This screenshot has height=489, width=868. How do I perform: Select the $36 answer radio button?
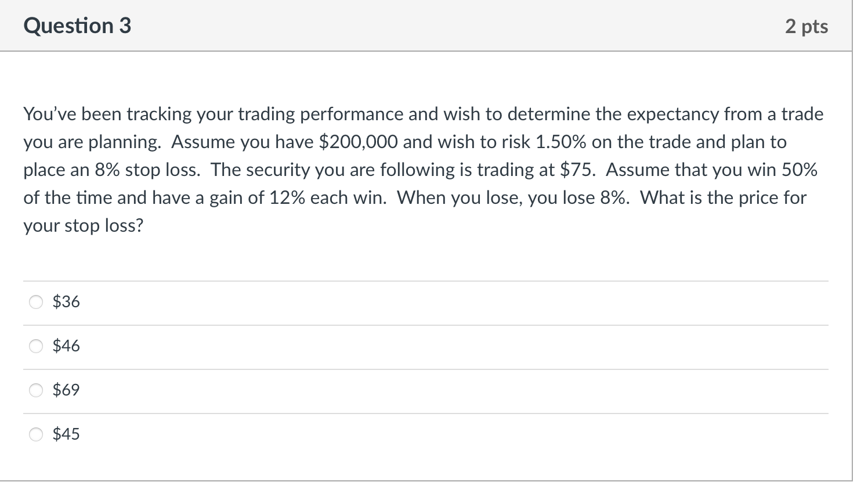click(x=36, y=301)
